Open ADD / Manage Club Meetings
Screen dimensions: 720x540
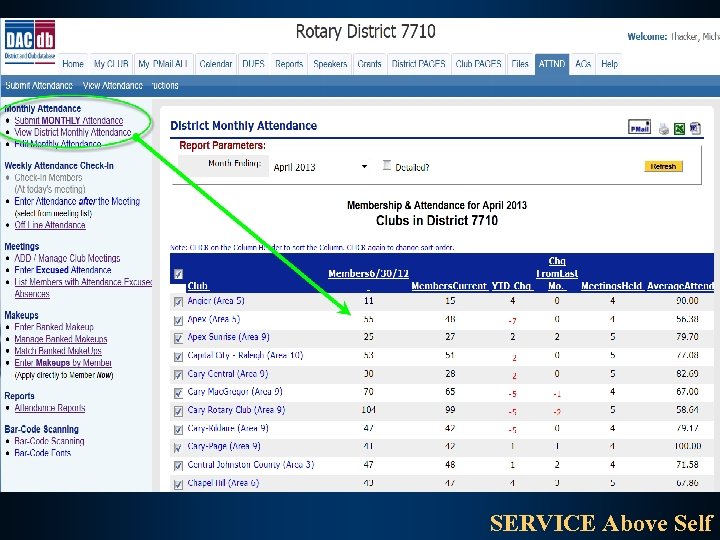coord(67,258)
